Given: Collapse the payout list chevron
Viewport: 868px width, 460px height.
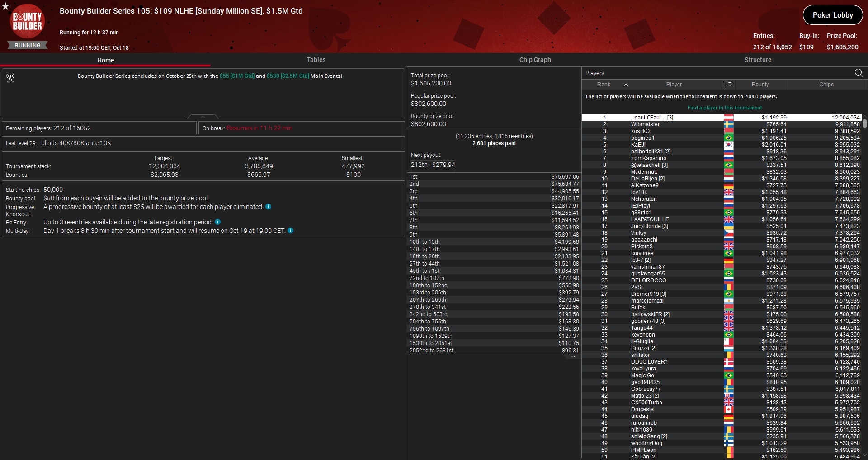Looking at the screenshot, I should coord(573,357).
